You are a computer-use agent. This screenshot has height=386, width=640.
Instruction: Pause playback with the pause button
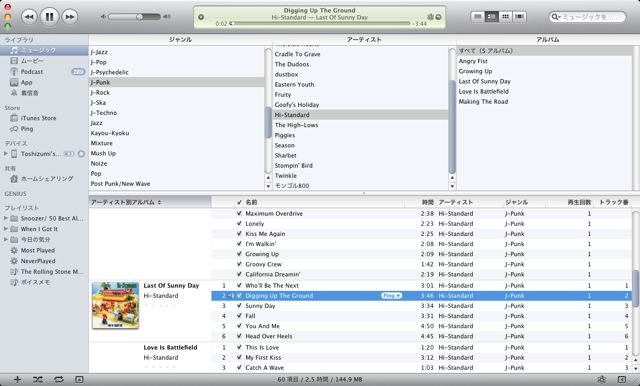tap(49, 17)
